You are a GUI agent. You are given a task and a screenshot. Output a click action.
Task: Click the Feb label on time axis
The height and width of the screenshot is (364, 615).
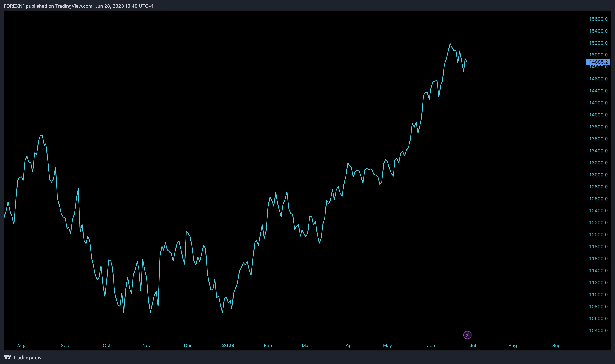(x=268, y=345)
